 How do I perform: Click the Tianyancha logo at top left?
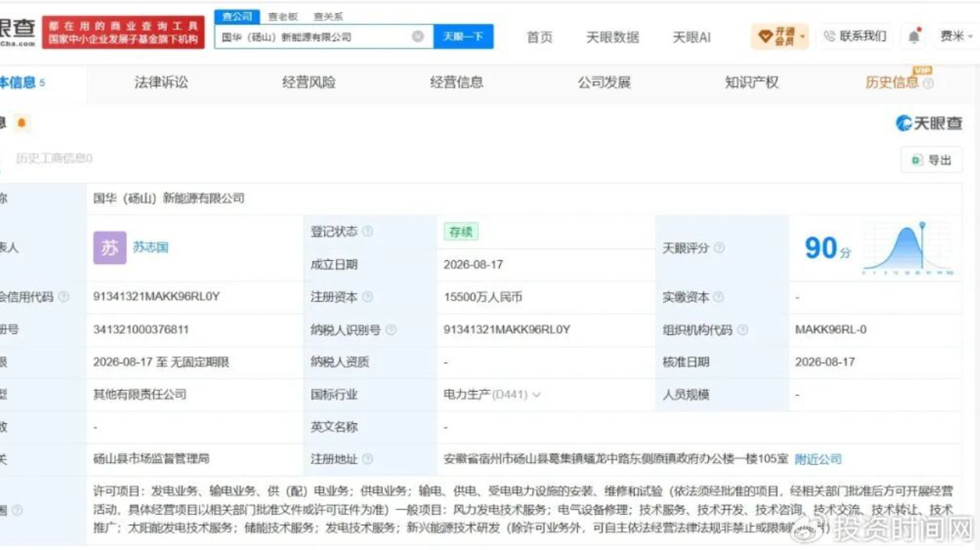[18, 31]
